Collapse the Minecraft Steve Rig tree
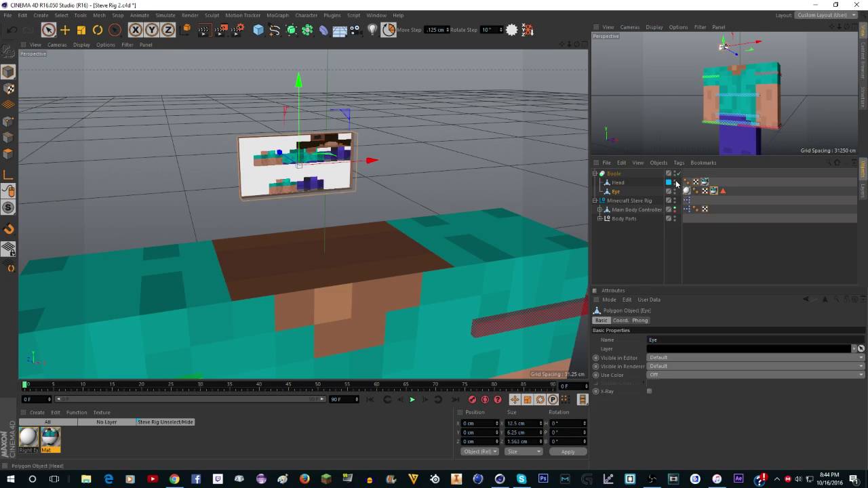The width and height of the screenshot is (868, 488). 595,201
